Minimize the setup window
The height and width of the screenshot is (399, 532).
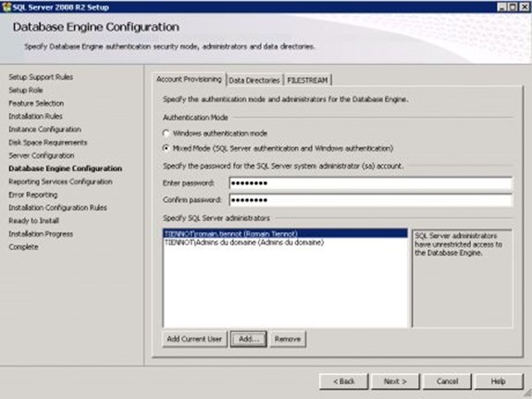point(502,6)
